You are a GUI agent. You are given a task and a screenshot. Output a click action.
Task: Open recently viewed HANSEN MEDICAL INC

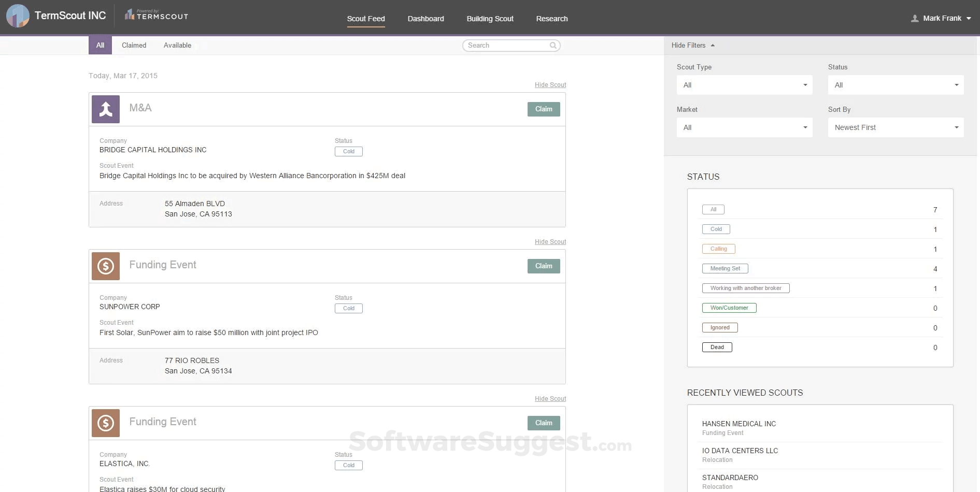pos(739,424)
